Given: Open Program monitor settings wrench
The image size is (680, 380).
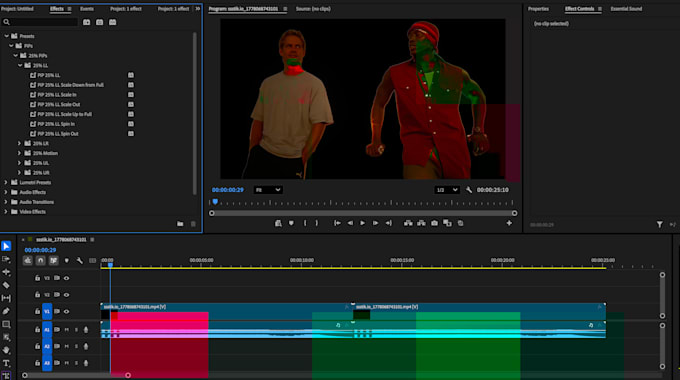Looking at the screenshot, I should (469, 190).
